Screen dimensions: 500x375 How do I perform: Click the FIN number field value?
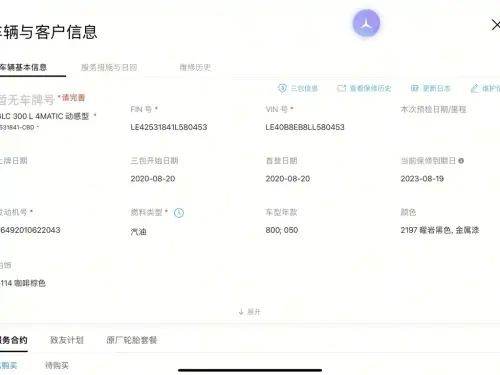[169, 127]
